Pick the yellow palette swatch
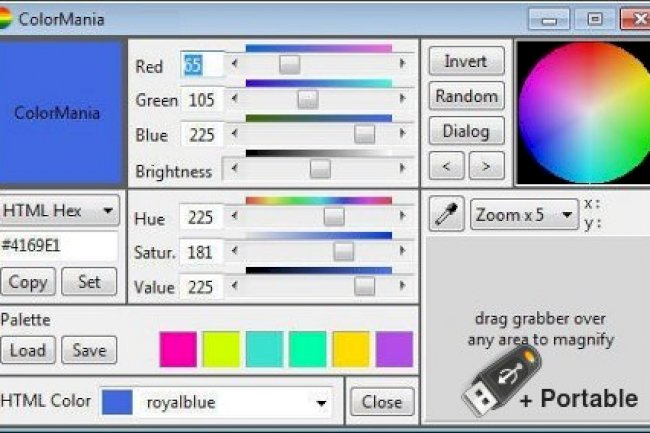This screenshot has width=650, height=433. coord(351,349)
